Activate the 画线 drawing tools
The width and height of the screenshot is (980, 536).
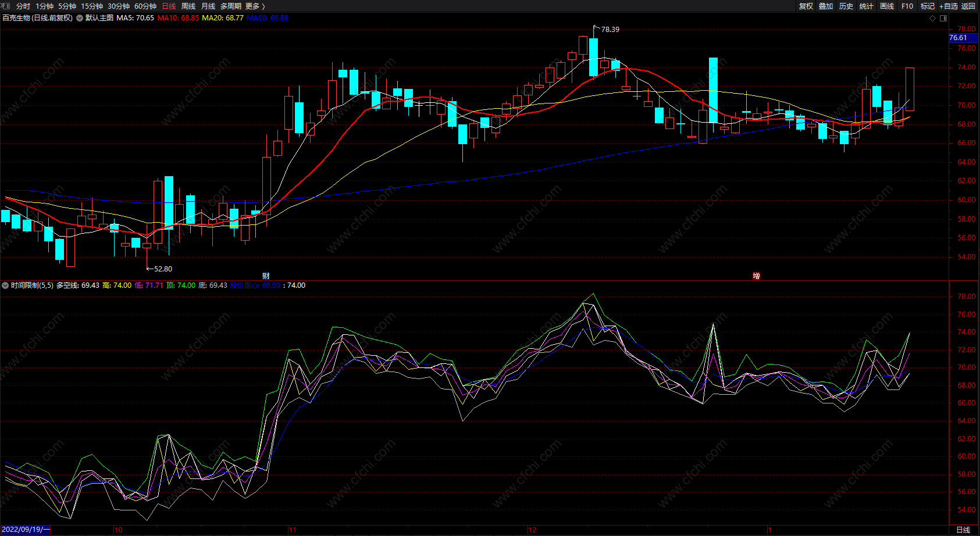pos(887,6)
